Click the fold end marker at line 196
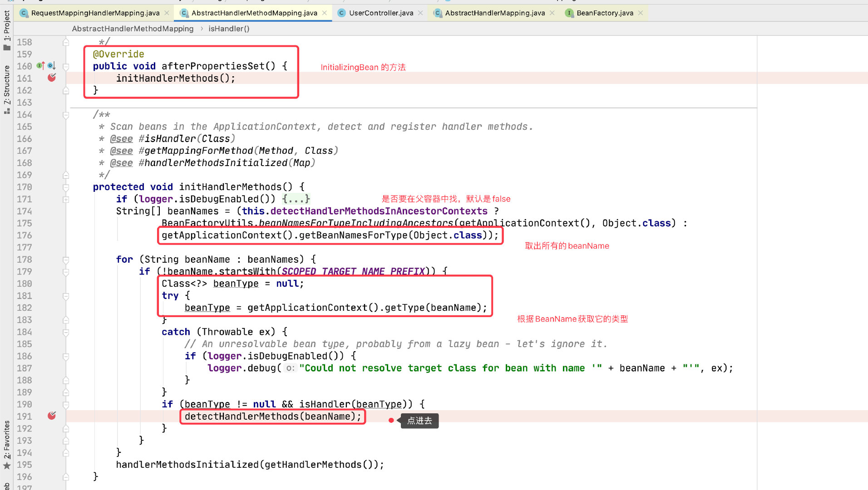The image size is (868, 490). pos(66,477)
